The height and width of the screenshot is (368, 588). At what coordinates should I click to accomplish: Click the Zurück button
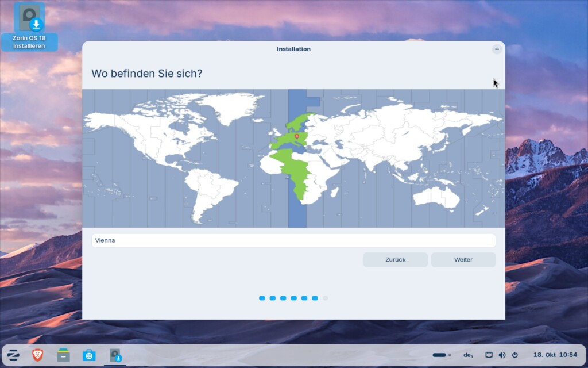click(395, 260)
